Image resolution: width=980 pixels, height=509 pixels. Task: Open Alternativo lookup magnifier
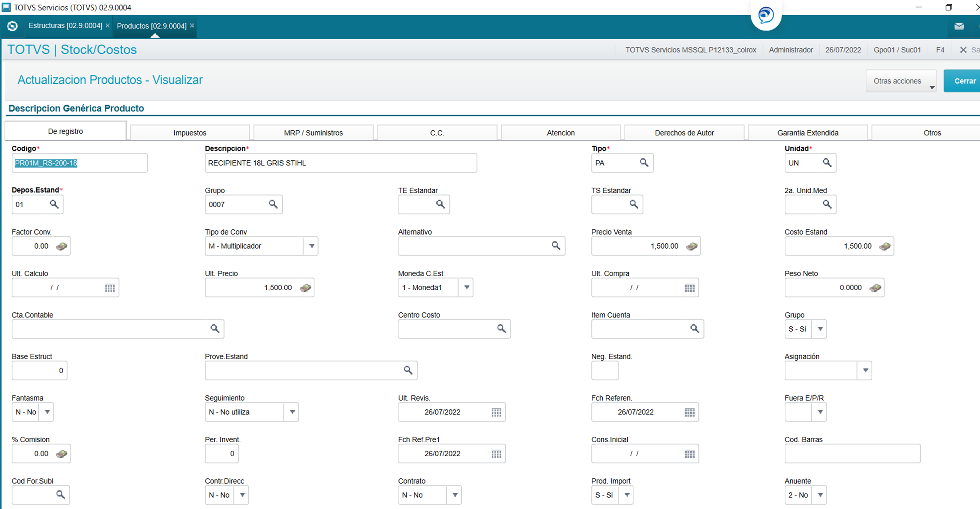click(556, 246)
